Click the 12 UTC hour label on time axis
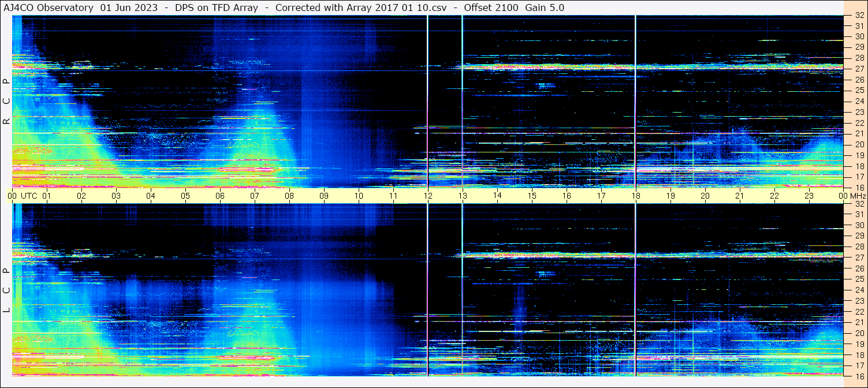The width and height of the screenshot is (868, 388). [x=428, y=196]
